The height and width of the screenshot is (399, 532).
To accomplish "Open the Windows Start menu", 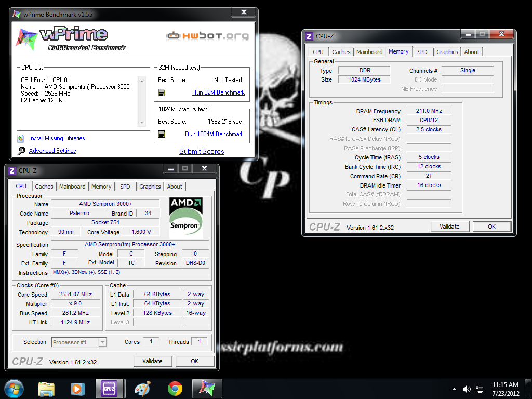I will (x=14, y=389).
